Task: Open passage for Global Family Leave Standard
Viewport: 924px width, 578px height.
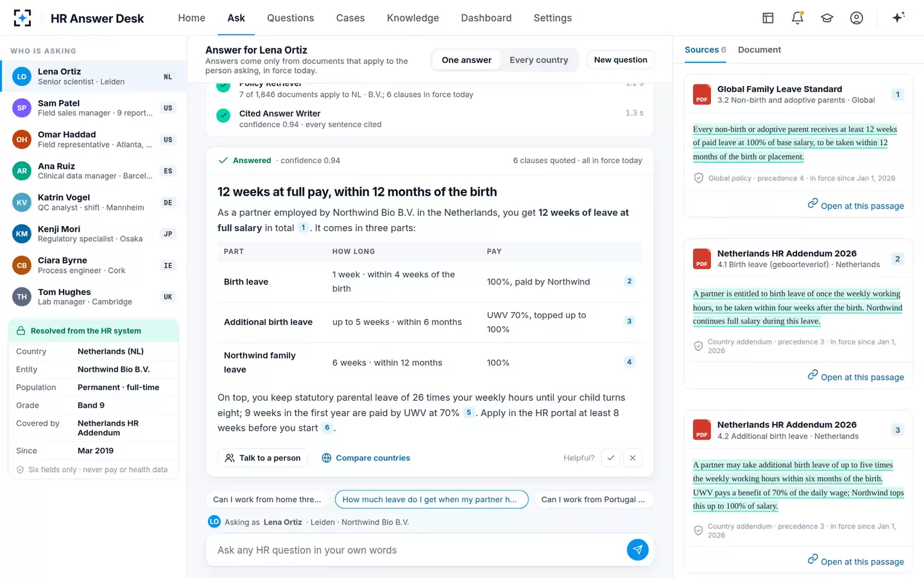Action: click(x=855, y=206)
